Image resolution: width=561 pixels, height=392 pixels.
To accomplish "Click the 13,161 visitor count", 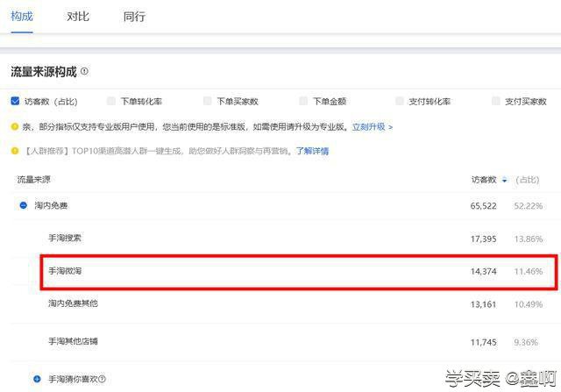I will click(x=483, y=304).
